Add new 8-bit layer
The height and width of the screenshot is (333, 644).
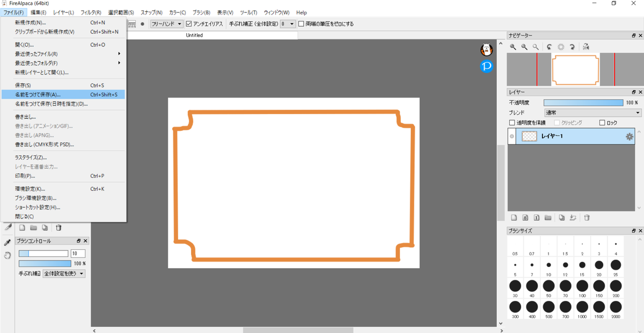click(525, 218)
